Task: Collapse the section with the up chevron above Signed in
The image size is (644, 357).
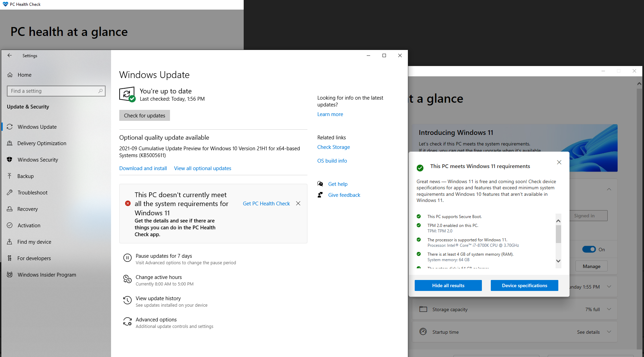Action: coord(609,189)
